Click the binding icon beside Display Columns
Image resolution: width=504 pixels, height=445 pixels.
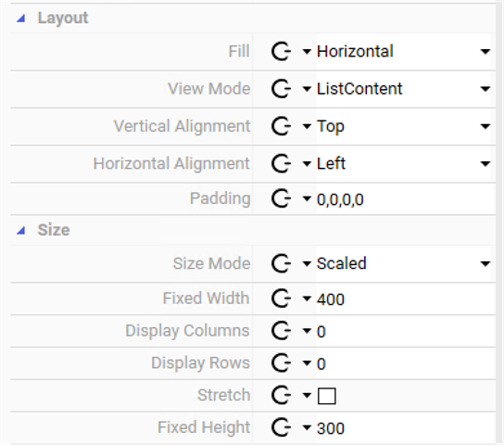point(281,331)
